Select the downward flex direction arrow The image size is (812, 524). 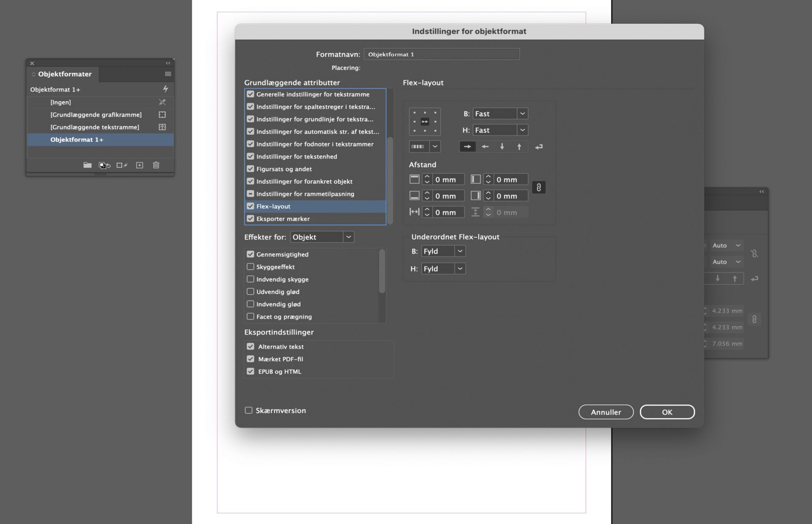(x=502, y=147)
